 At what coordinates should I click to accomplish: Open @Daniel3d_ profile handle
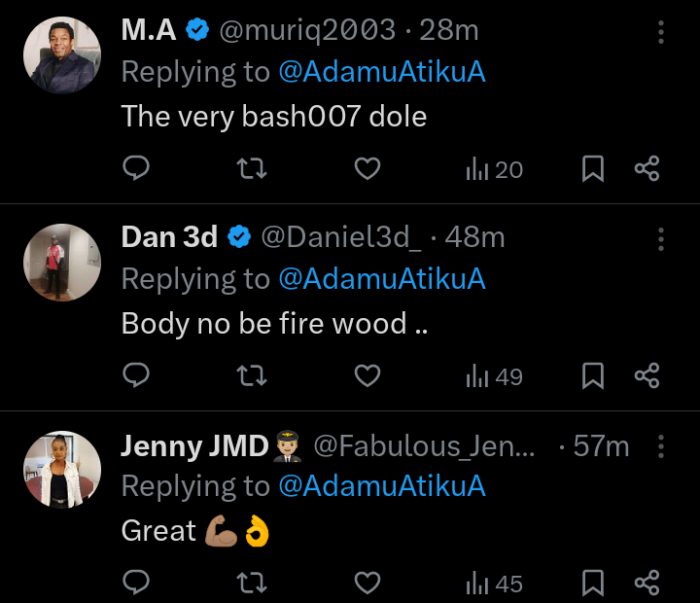coord(341,236)
